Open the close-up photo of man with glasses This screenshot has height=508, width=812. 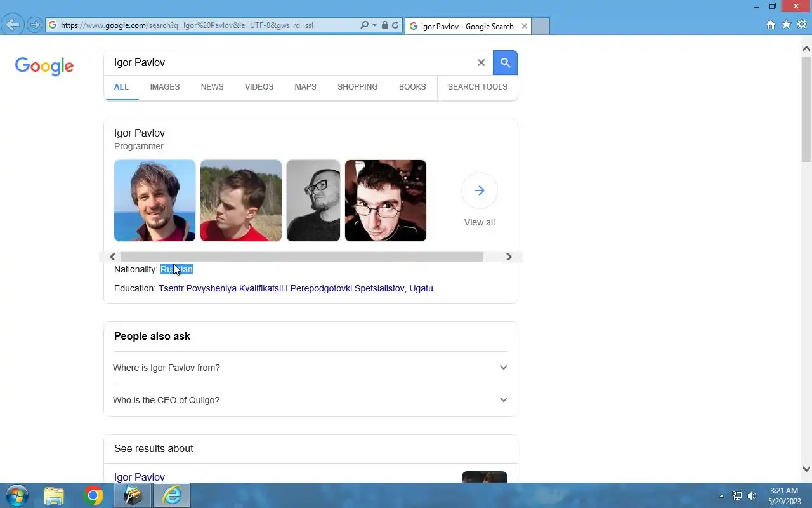(x=386, y=201)
